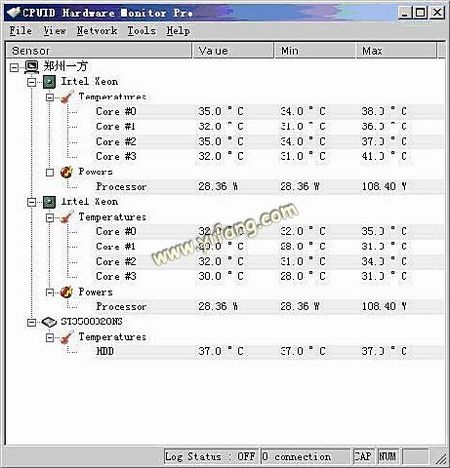Click the second Intel Xeon chip icon
Viewport: 450px width, 468px height.
click(x=49, y=202)
